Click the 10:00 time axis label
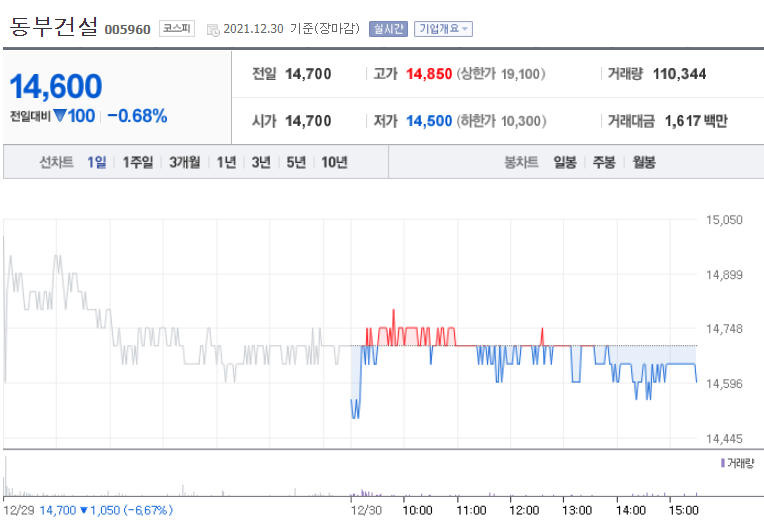764x526 pixels. [x=417, y=510]
